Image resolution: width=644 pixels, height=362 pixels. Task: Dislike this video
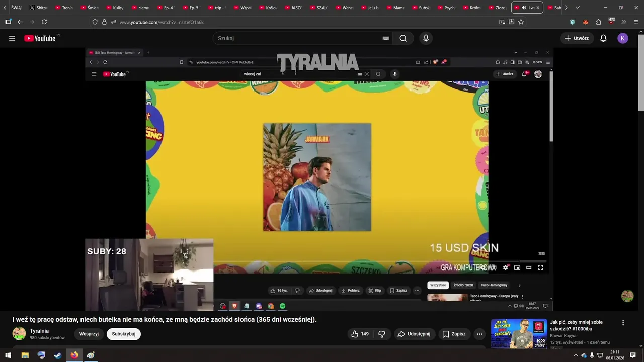pos(382,334)
